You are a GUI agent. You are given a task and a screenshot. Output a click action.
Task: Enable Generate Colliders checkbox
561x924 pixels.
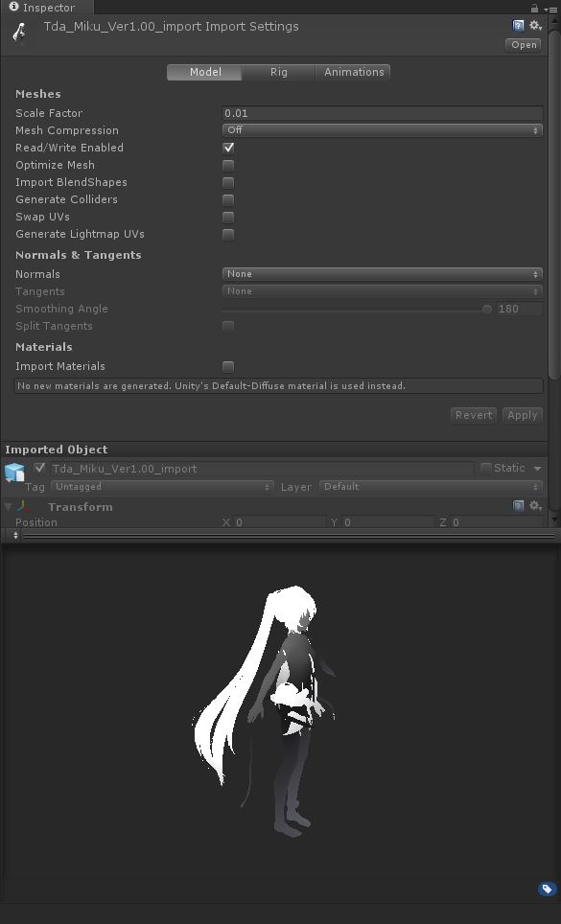coord(228,199)
